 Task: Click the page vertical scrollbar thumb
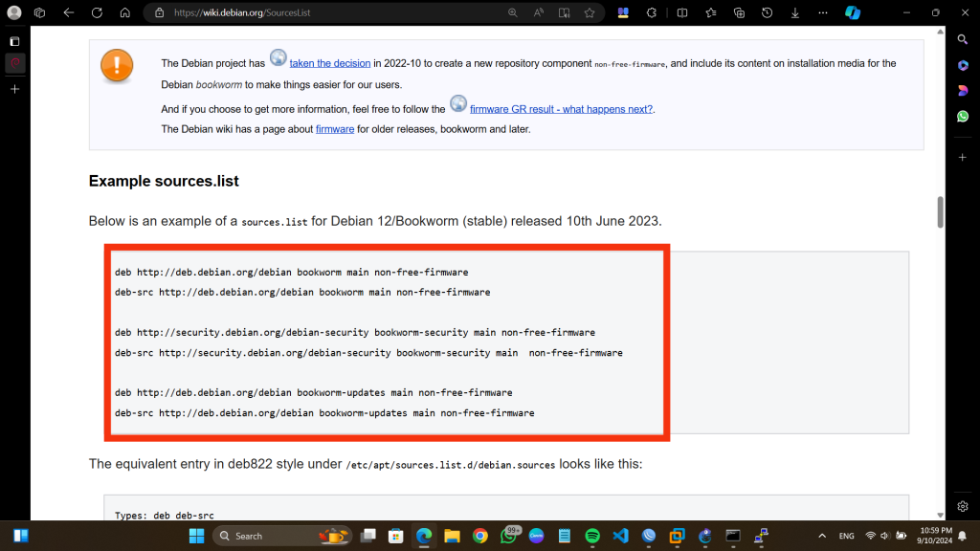point(940,210)
